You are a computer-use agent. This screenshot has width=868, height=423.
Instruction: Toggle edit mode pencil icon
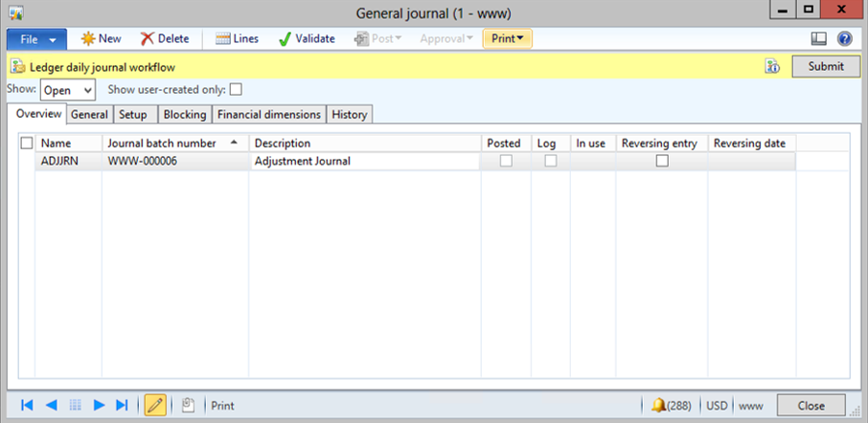154,405
